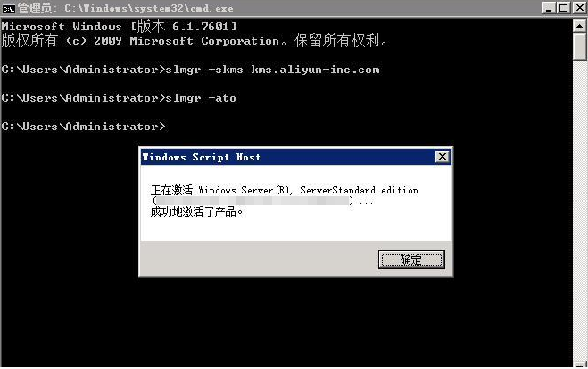This screenshot has width=588, height=369.
Task: Click the ServerStandard edition text in dialog
Action: 359,190
